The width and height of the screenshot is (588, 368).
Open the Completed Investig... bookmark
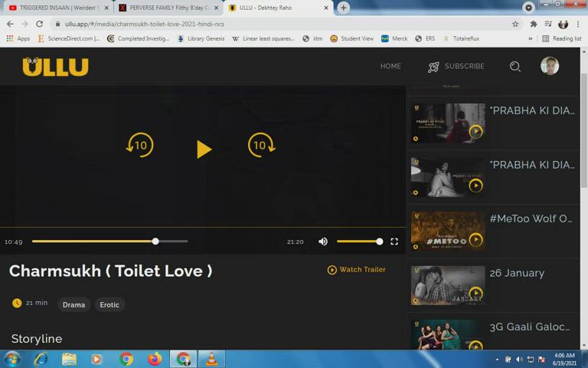pos(139,38)
